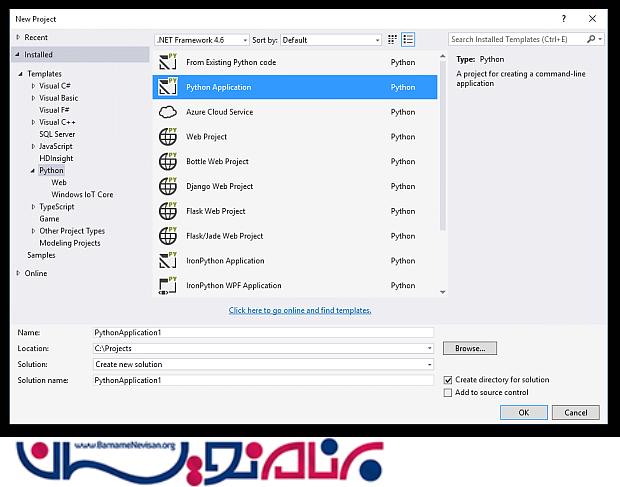Expand the TypeScript node
Viewport: 620px width, 487px height.
pos(33,207)
